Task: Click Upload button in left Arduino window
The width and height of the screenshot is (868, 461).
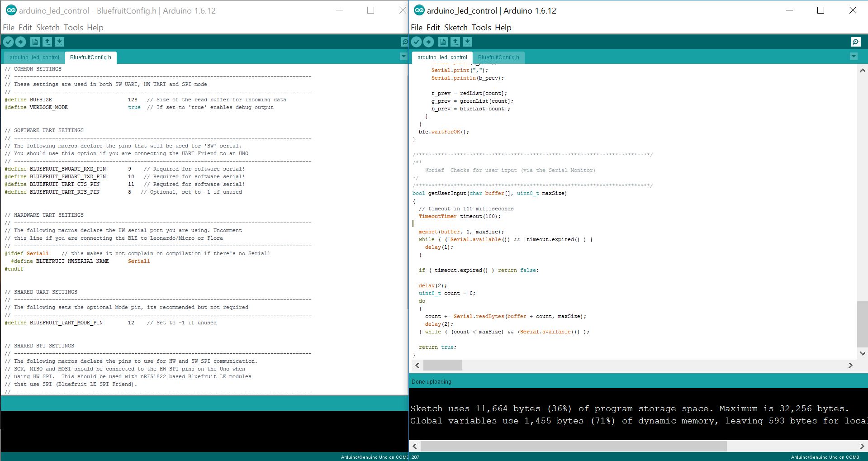Action: (x=21, y=42)
